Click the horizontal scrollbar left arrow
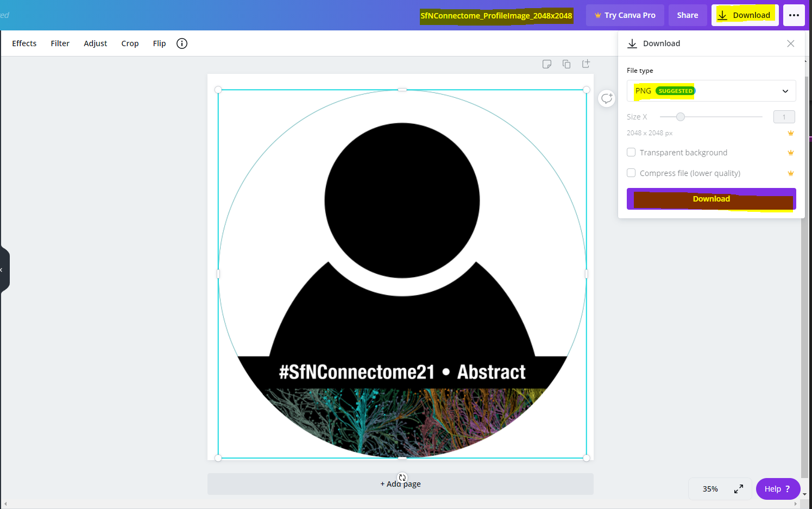The image size is (812, 509). tap(5, 504)
